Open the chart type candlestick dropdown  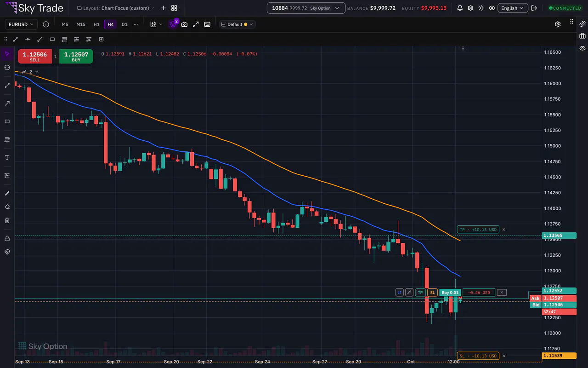(156, 24)
